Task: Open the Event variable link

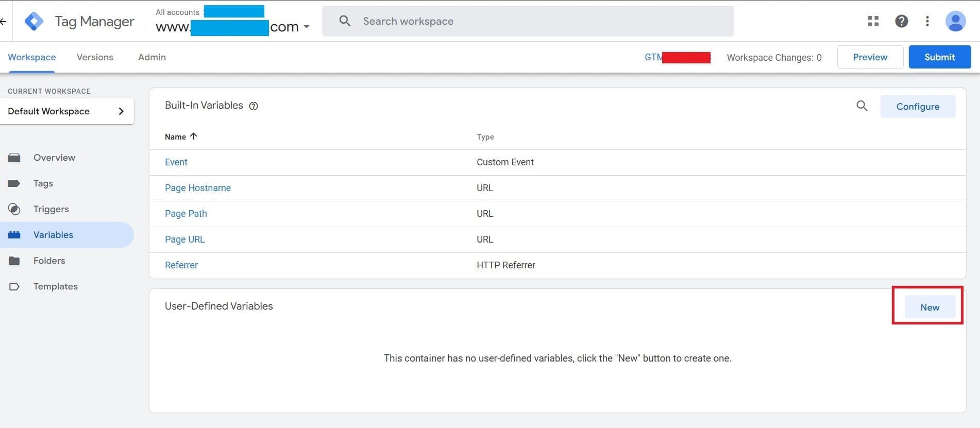Action: click(176, 162)
